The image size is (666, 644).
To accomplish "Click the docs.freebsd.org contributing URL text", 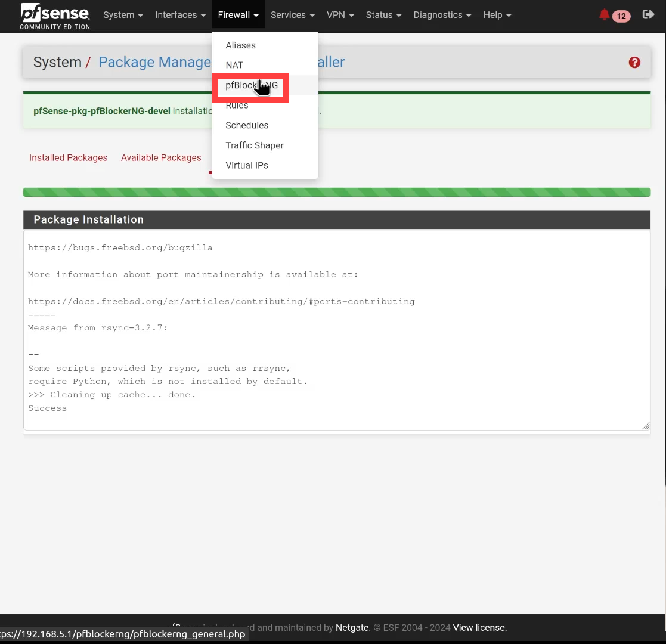I will click(221, 302).
